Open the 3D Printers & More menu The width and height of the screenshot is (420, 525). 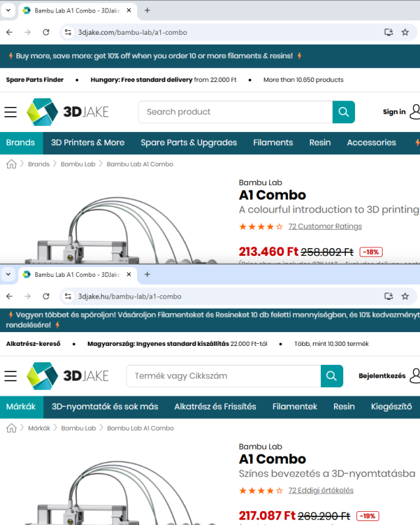tap(88, 142)
